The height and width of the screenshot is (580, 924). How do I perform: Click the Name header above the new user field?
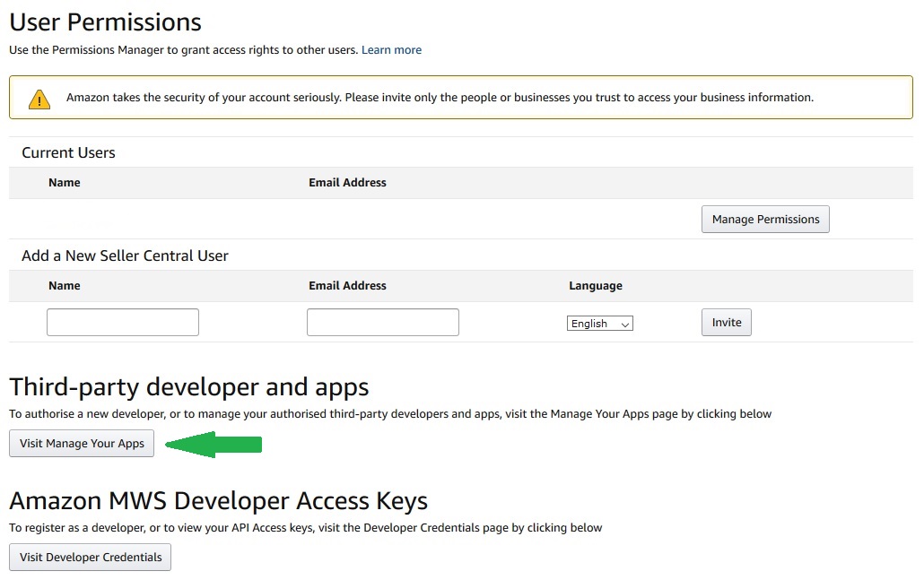[x=65, y=286]
